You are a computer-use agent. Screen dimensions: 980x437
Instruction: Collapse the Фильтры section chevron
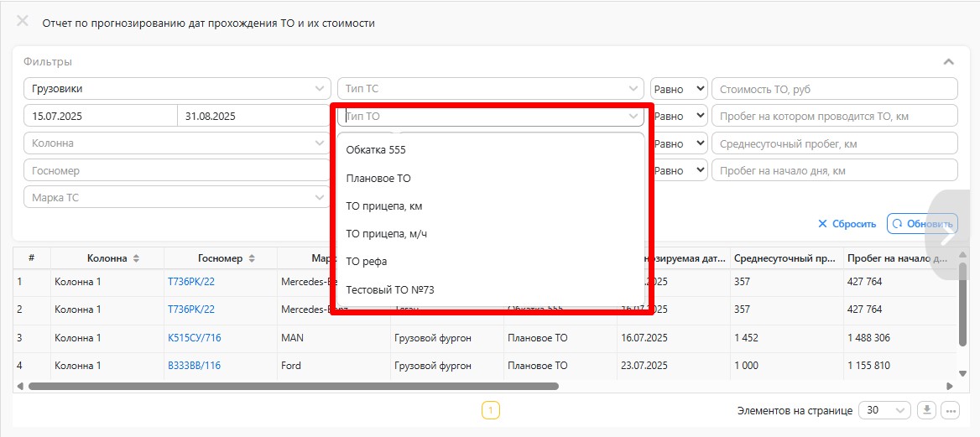tap(948, 62)
